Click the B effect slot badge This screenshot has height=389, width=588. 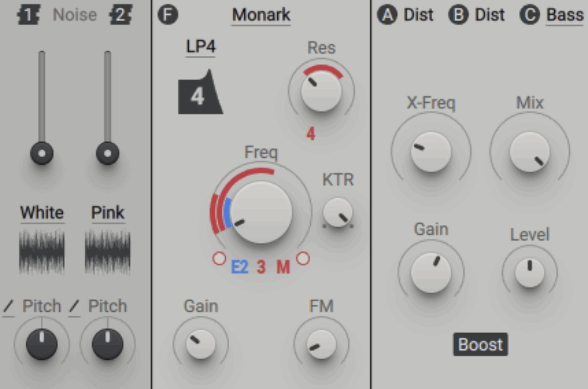click(459, 15)
